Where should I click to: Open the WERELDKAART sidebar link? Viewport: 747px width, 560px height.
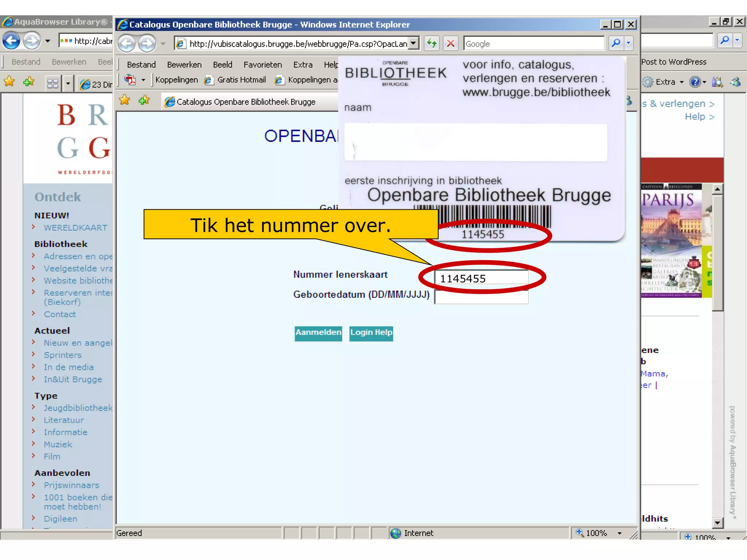[x=76, y=228]
